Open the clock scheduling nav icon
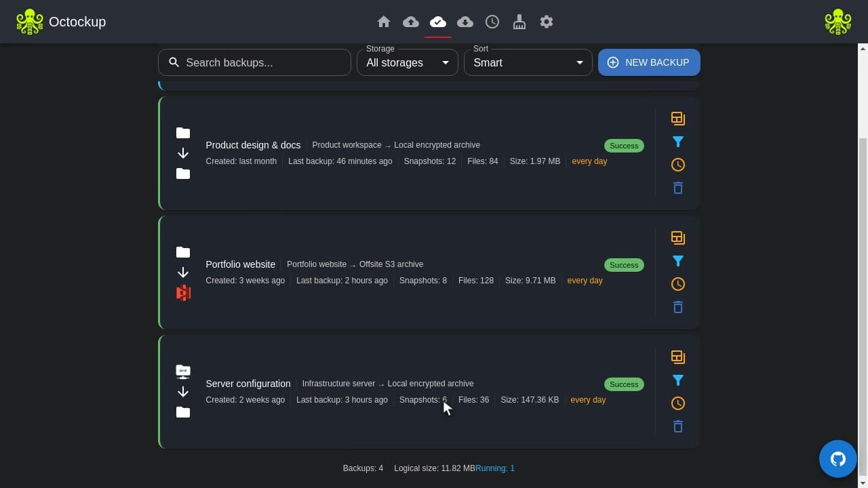 coord(492,22)
